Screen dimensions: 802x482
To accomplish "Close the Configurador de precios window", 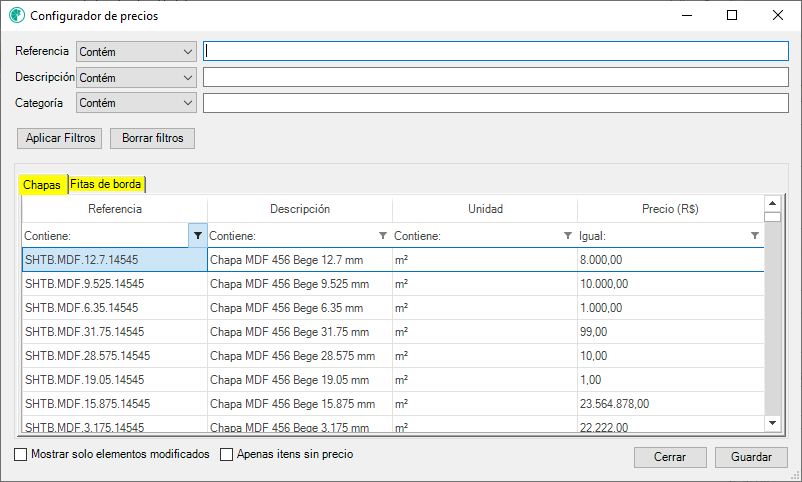I will coord(777,15).
